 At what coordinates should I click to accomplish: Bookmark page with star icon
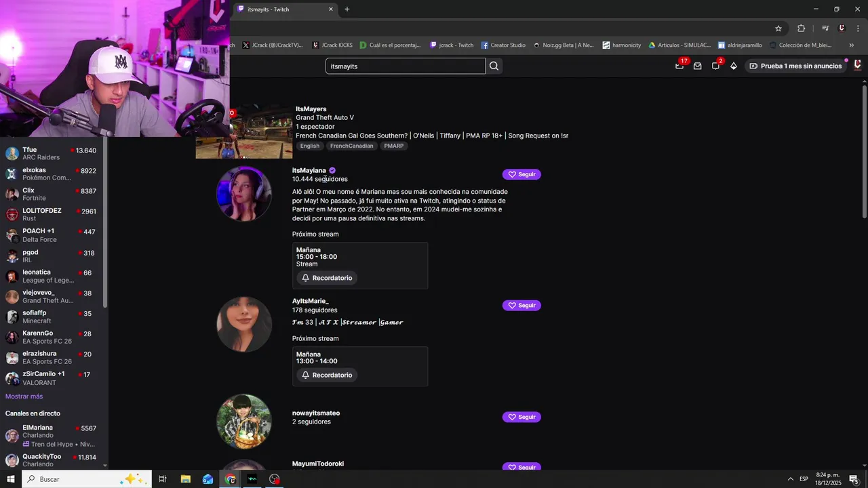[x=778, y=28]
